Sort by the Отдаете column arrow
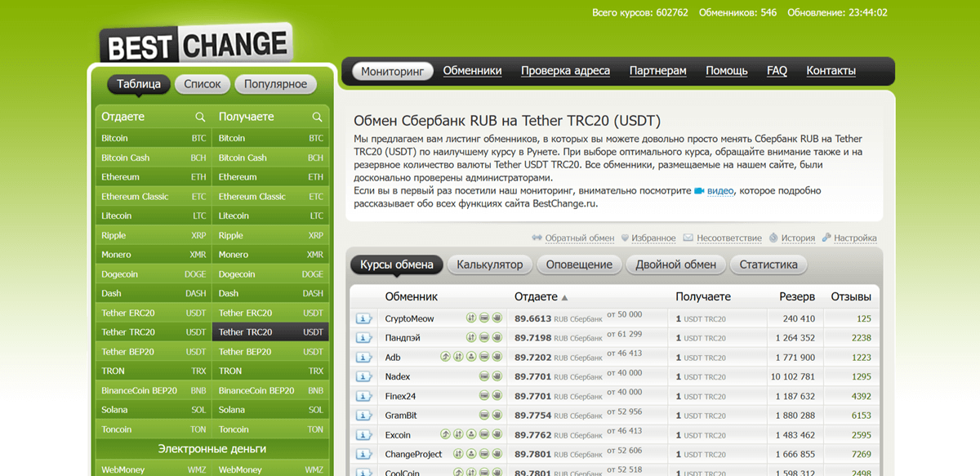 [x=564, y=297]
